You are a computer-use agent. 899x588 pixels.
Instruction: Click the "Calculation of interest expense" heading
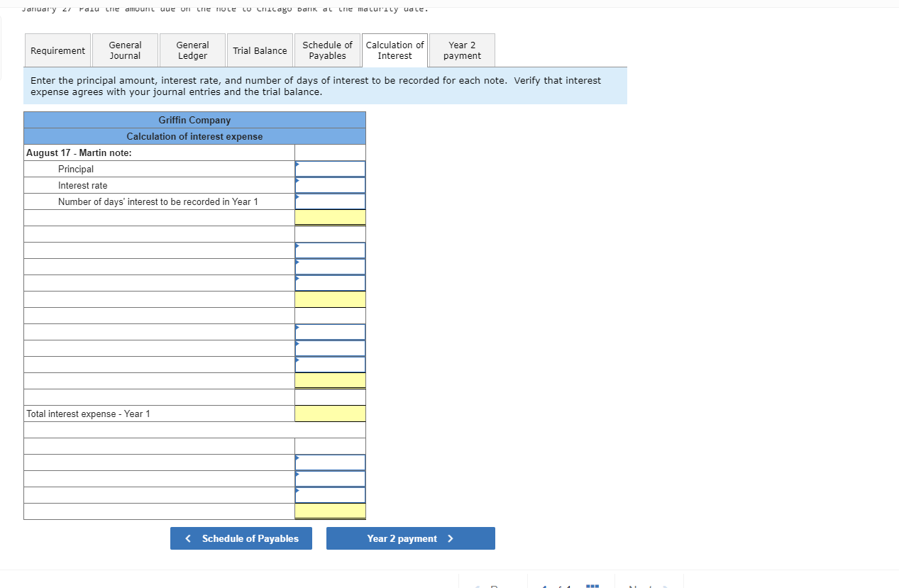[194, 136]
